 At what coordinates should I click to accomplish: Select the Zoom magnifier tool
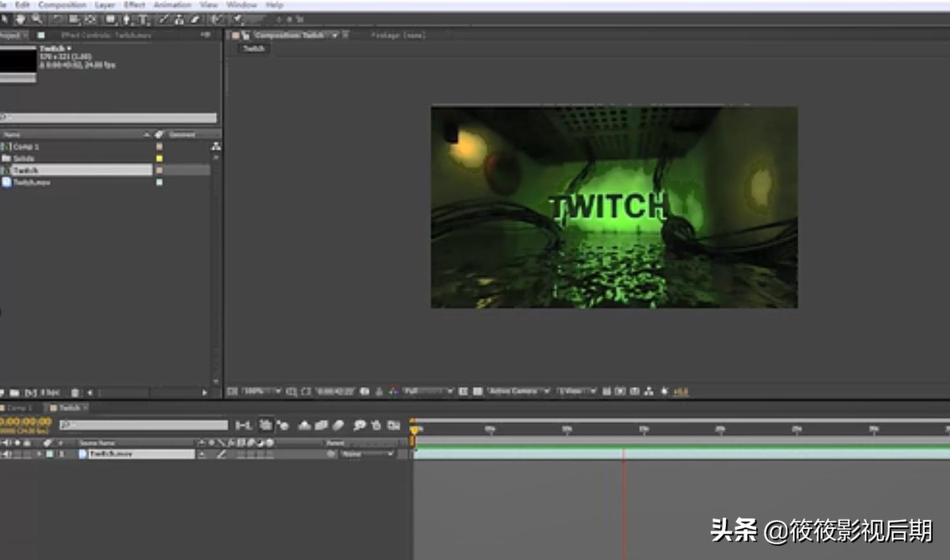click(37, 19)
